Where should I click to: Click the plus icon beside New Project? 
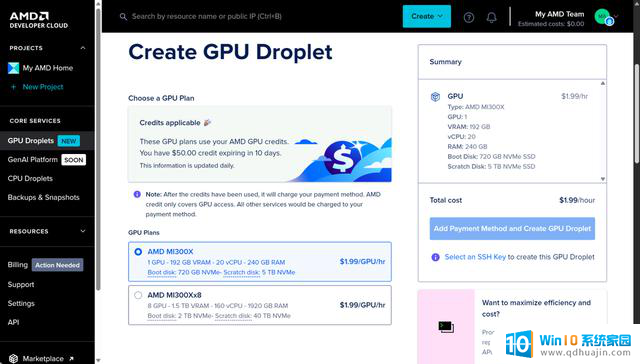pyautogui.click(x=13, y=87)
